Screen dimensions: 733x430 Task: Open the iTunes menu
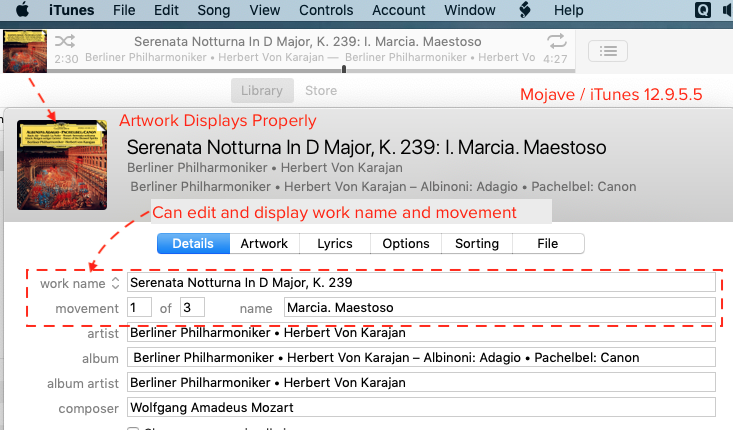(72, 10)
